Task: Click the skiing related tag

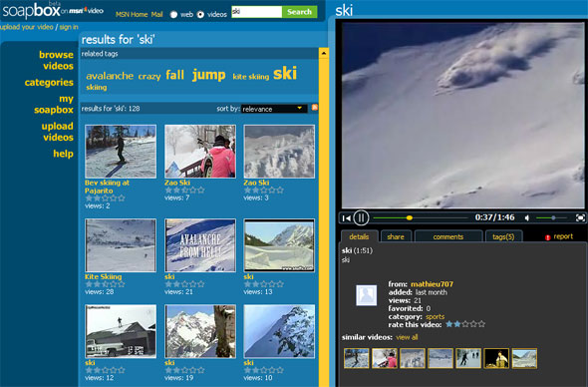Action: pyautogui.click(x=97, y=88)
